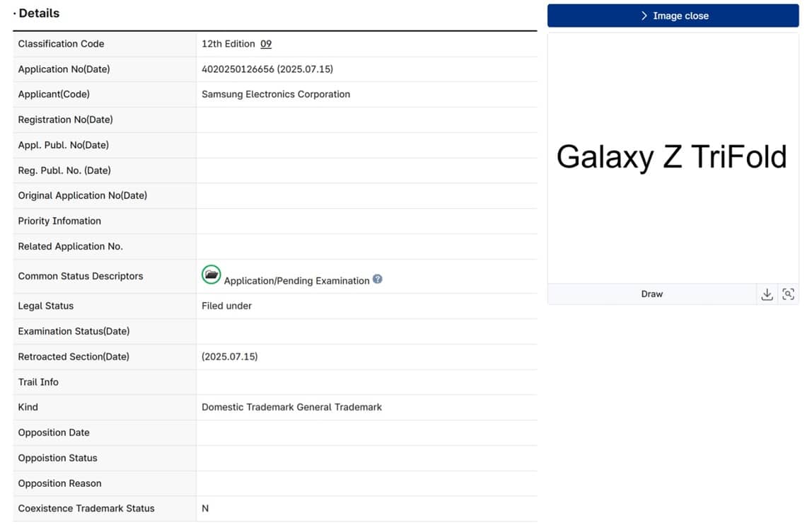Screen dimensions: 812x525
Task: Click the Galaxy Z TriFold trademark image
Action: 671,157
